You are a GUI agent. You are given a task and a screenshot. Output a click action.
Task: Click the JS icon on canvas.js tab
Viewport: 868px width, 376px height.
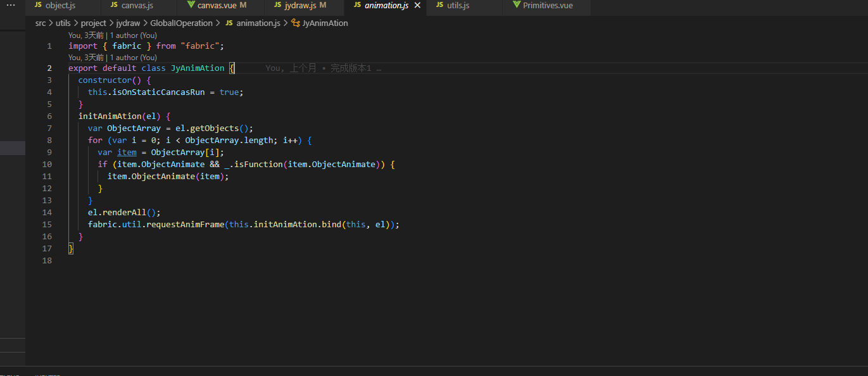pos(114,5)
